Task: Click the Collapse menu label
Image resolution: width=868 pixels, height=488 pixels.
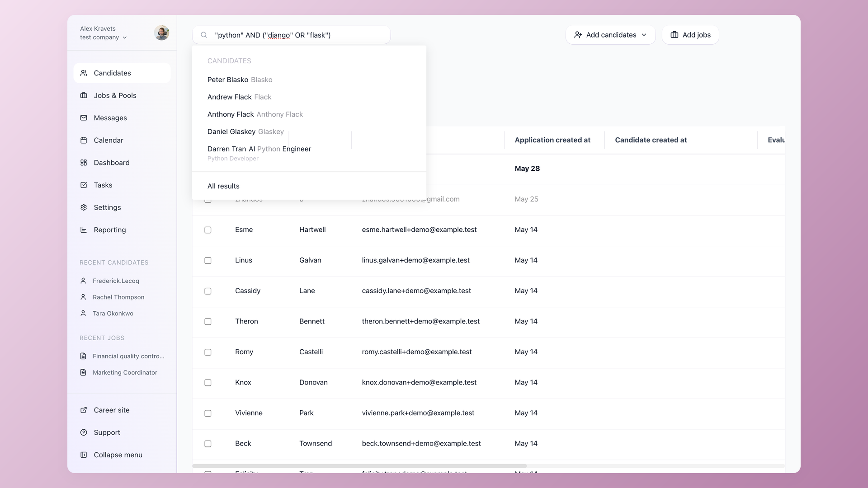Action: point(118,455)
